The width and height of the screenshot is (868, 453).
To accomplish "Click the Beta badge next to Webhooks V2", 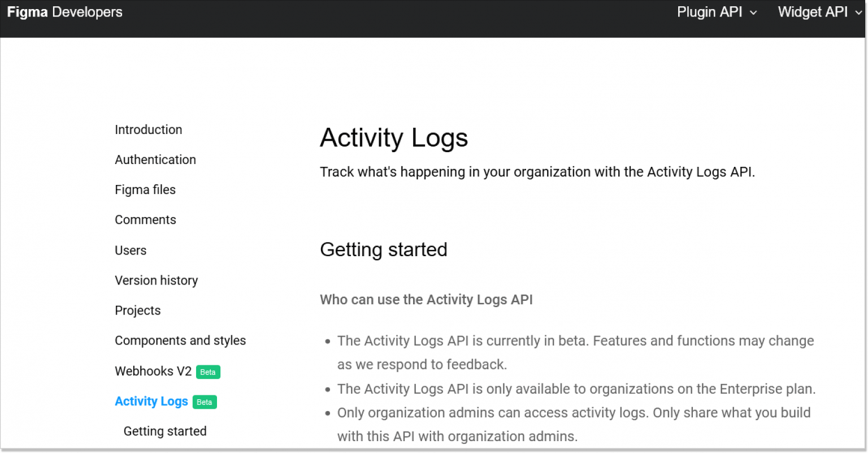I will [208, 372].
